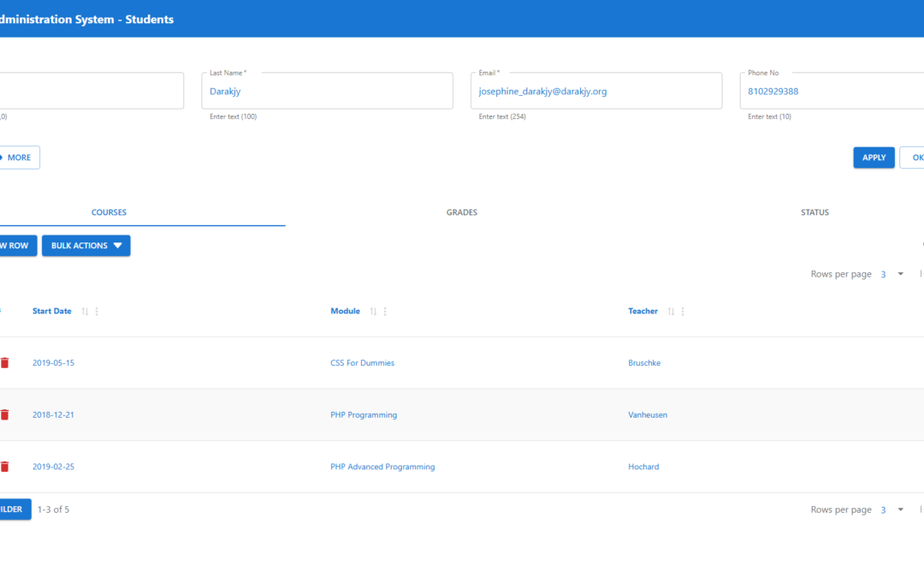Delete the 2019-02-25 course row
Image resolution: width=924 pixels, height=578 pixels.
pyautogui.click(x=5, y=467)
